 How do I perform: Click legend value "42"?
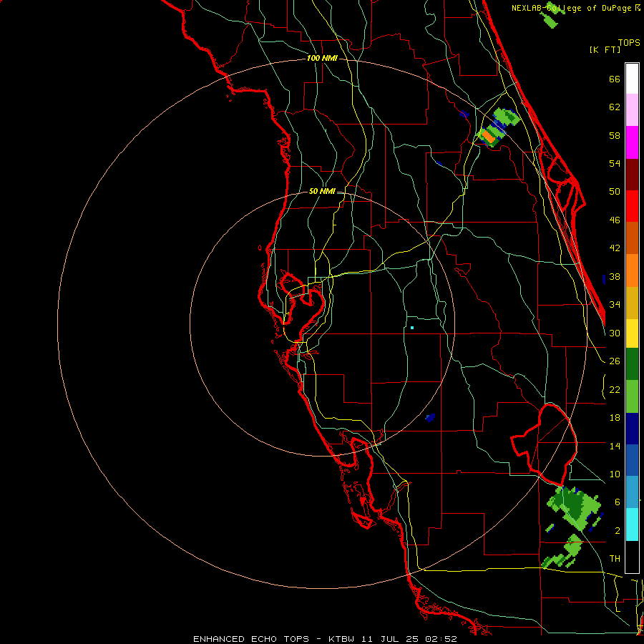[615, 248]
